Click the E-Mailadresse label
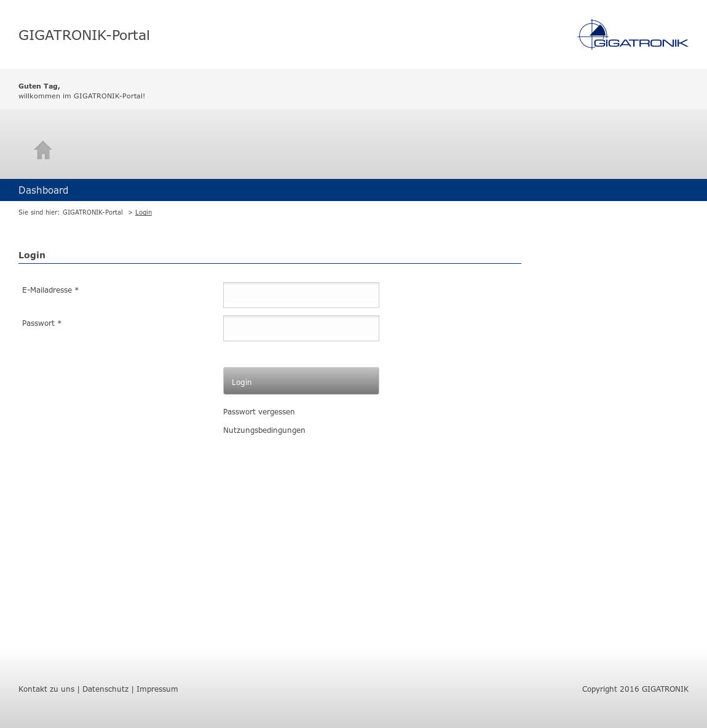The height and width of the screenshot is (728, 707). [50, 290]
